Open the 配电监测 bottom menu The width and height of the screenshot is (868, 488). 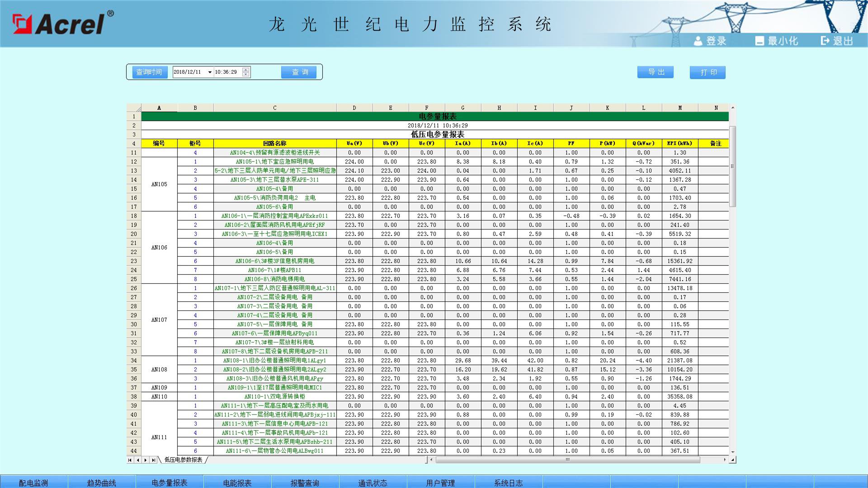click(34, 483)
